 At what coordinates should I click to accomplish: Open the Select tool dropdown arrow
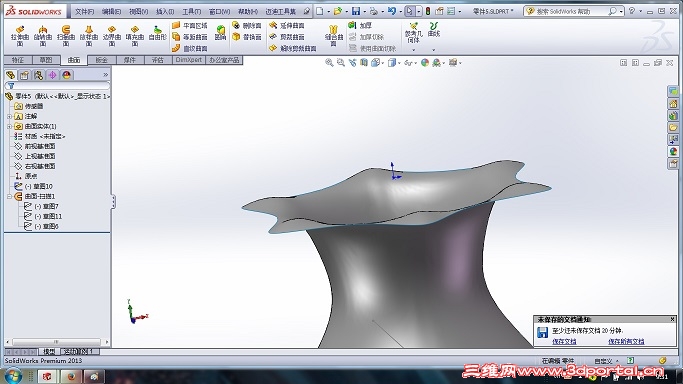tap(419, 11)
